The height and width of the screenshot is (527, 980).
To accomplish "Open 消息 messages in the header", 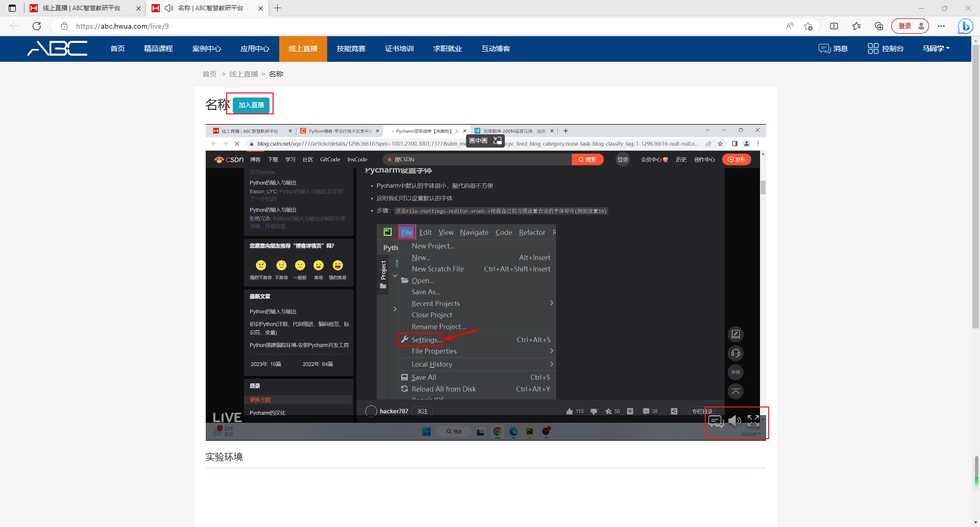I will (833, 49).
